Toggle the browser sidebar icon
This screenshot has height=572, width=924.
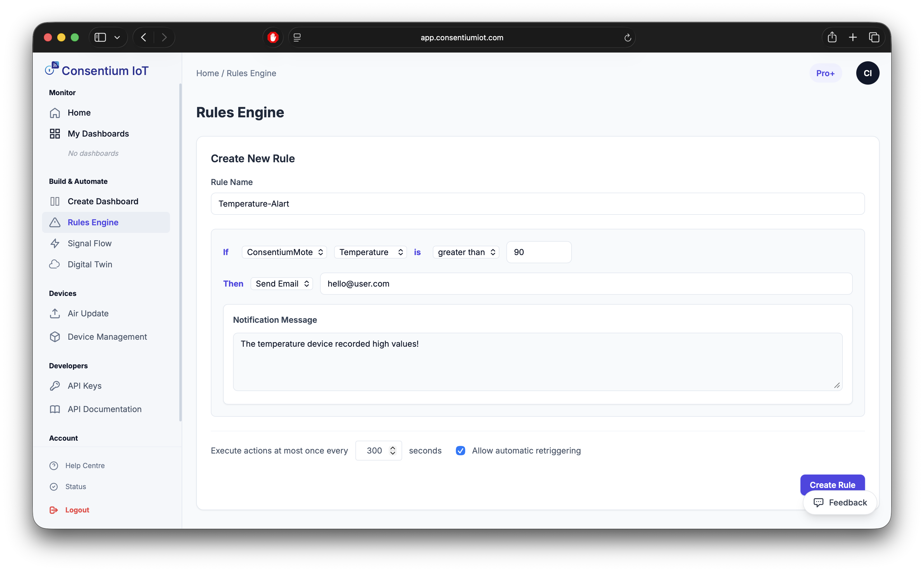100,37
